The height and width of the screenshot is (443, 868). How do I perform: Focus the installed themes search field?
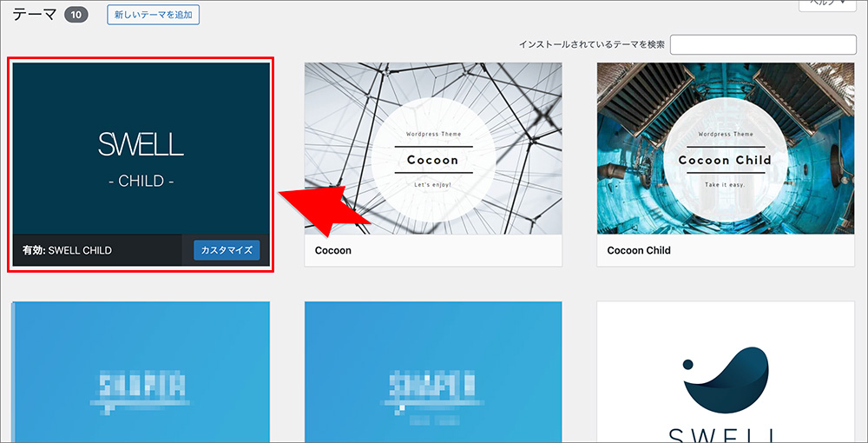pyautogui.click(x=763, y=45)
